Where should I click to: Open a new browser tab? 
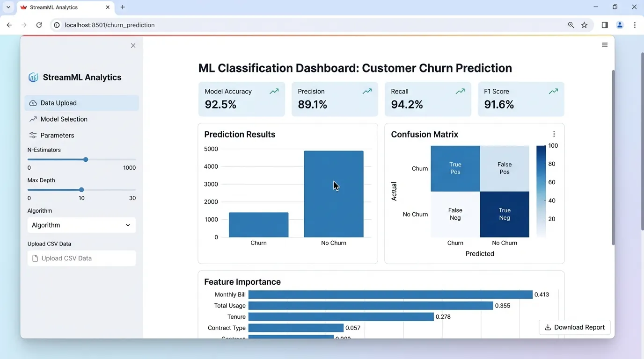point(123,7)
